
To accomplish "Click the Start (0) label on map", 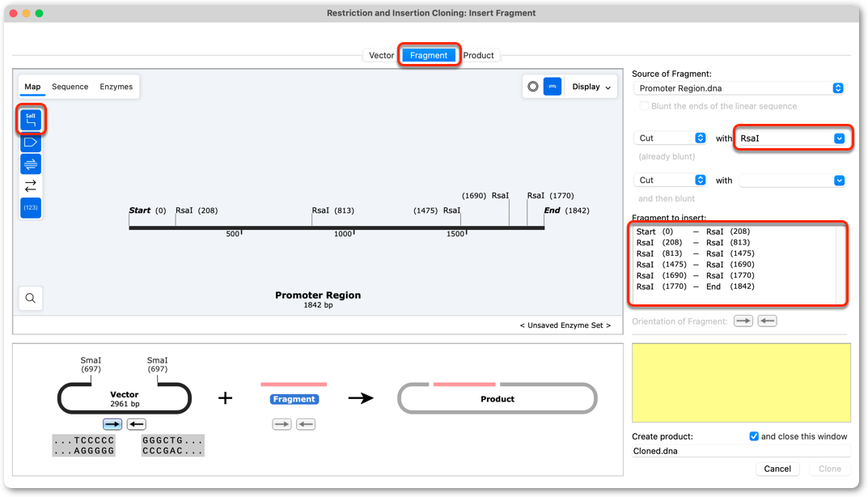I will [x=147, y=210].
